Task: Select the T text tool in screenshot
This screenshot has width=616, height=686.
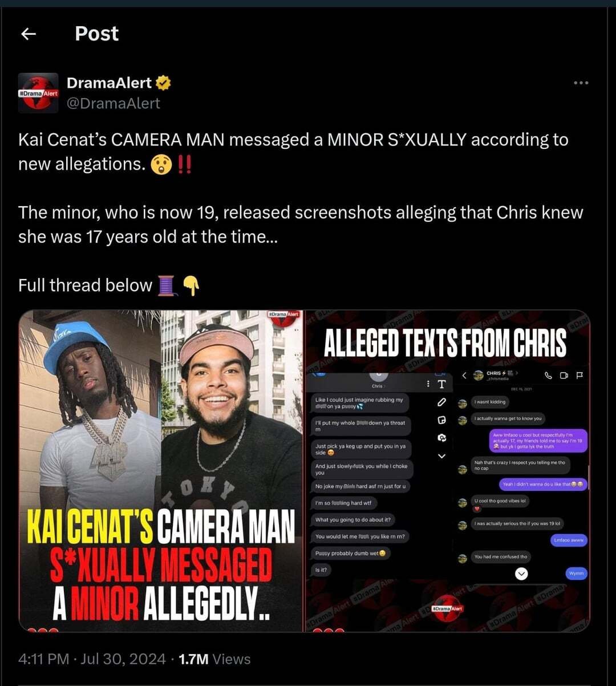Action: coord(441,384)
